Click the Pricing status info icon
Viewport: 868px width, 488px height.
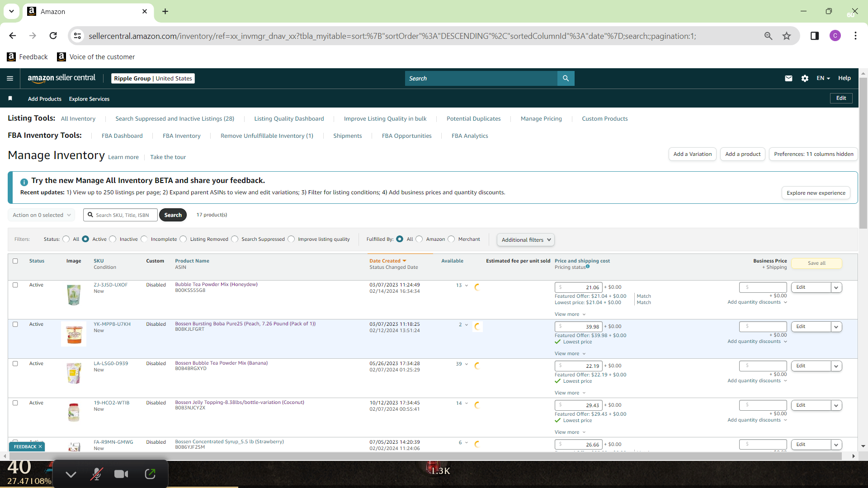[x=588, y=267]
